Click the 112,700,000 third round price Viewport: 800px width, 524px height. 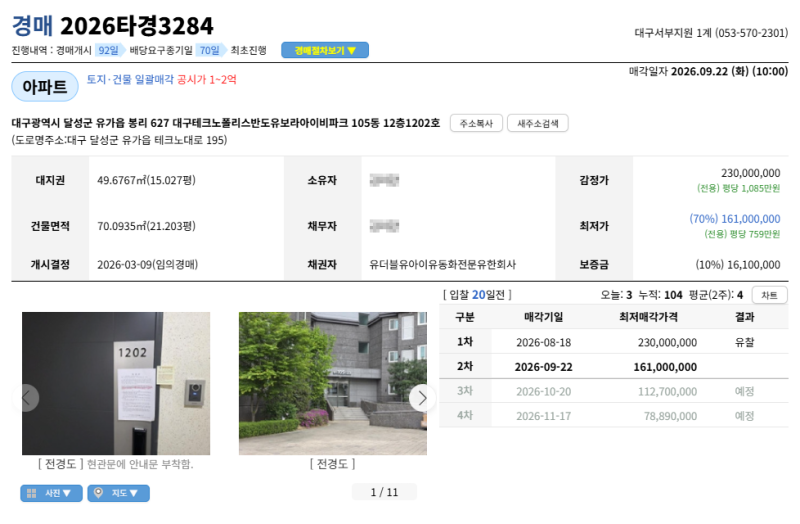[667, 391]
